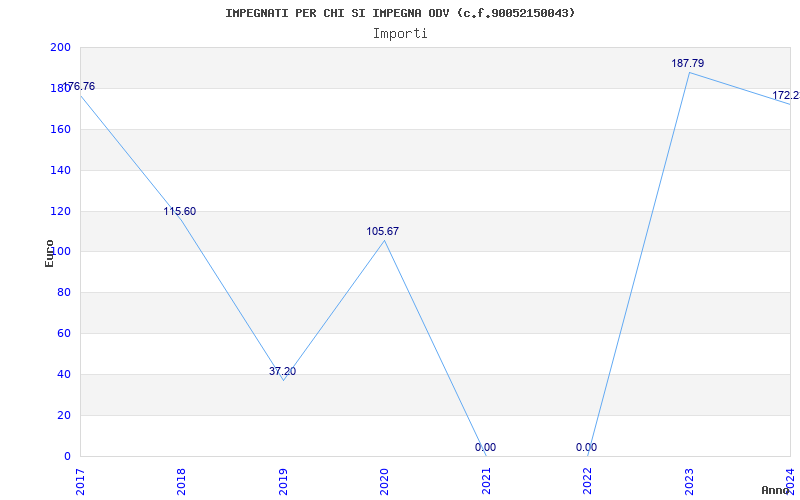
Task: Click x-axis year label 2017
Action: point(80,482)
